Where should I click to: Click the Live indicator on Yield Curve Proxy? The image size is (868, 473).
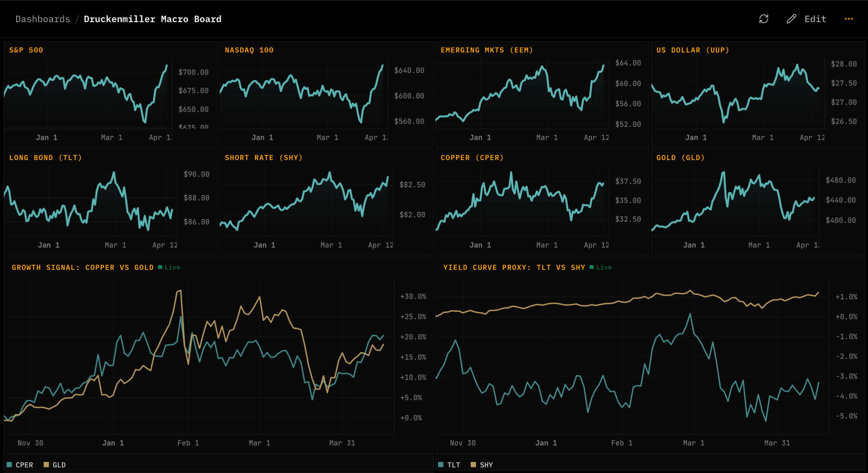point(592,267)
